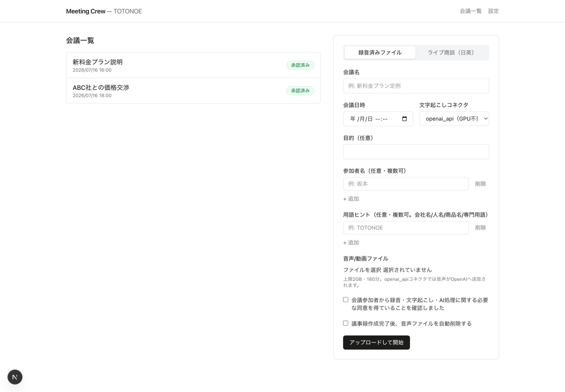
Task: Add another participant name with + 追加
Action: point(351,199)
